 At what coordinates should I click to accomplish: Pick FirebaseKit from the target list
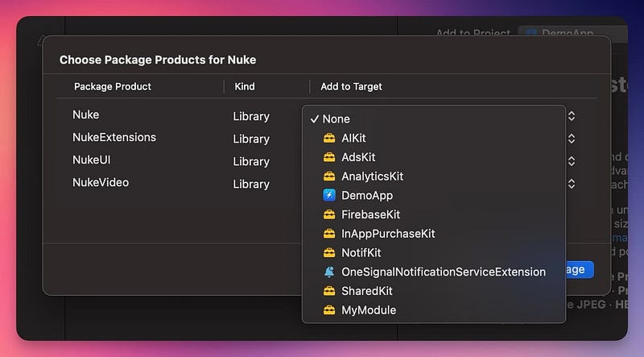434,214
